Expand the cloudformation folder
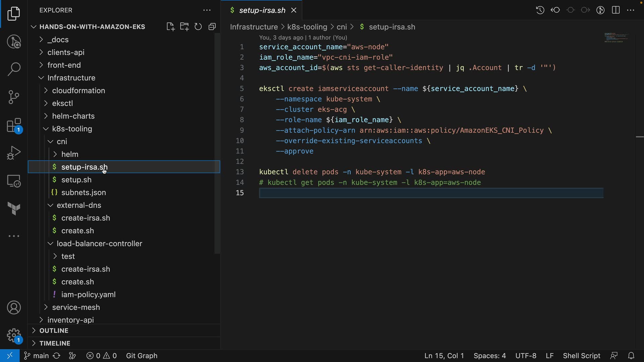 tap(78, 90)
